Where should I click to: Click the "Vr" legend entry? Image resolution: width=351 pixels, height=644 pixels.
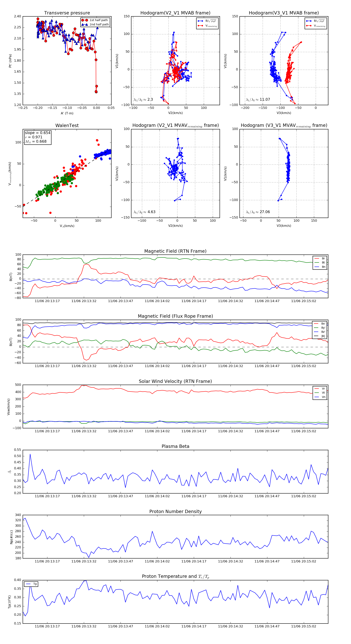320,389
